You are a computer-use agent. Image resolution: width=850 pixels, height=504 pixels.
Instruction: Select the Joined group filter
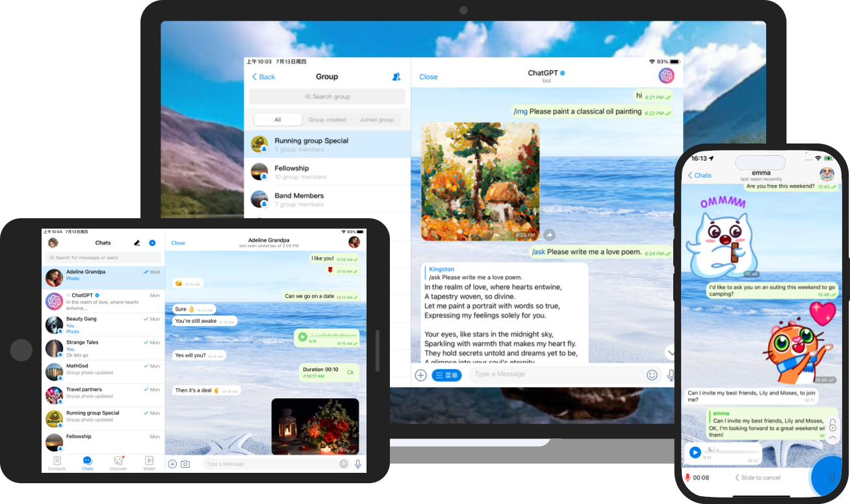[376, 120]
